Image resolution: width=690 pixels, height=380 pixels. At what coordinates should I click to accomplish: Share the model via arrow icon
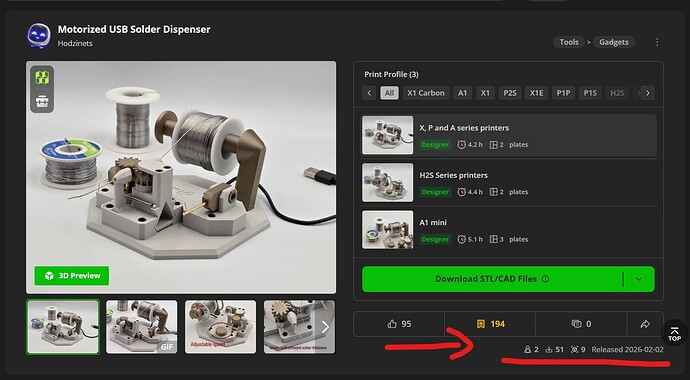coord(645,324)
